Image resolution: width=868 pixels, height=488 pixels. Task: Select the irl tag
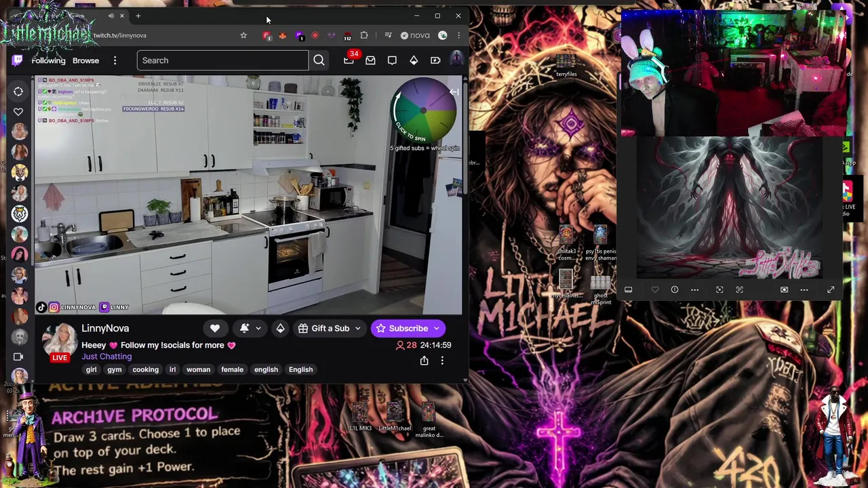[172, 369]
